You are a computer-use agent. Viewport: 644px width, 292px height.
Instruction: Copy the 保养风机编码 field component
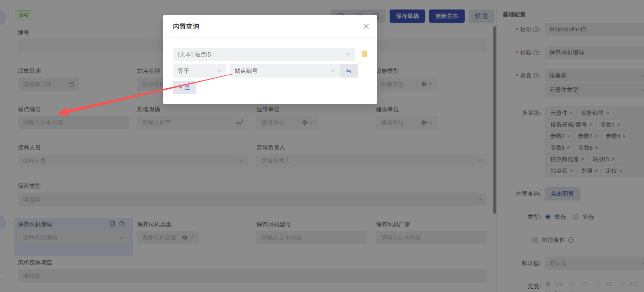click(113, 224)
